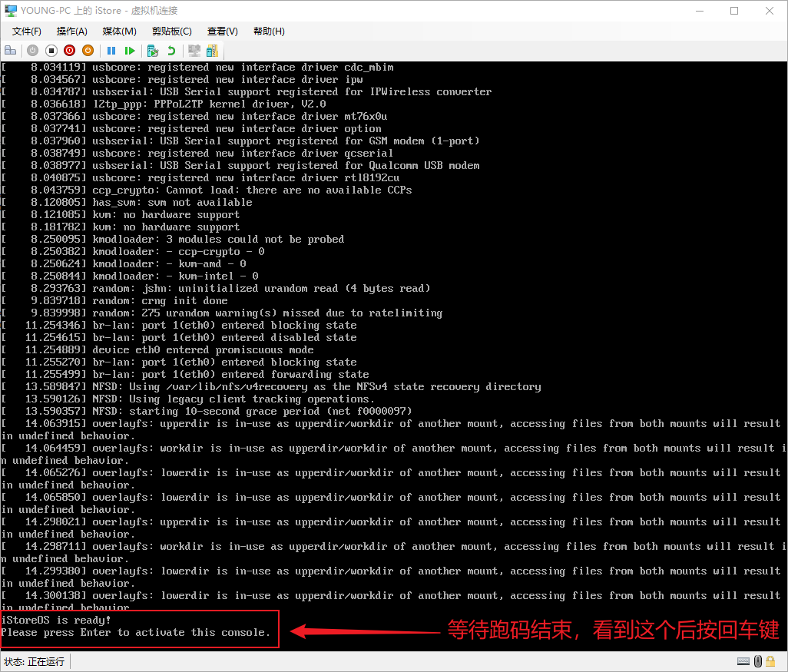Send Ctrl+Alt+Del via toolbar icon
The width and height of the screenshot is (788, 672).
coord(10,50)
